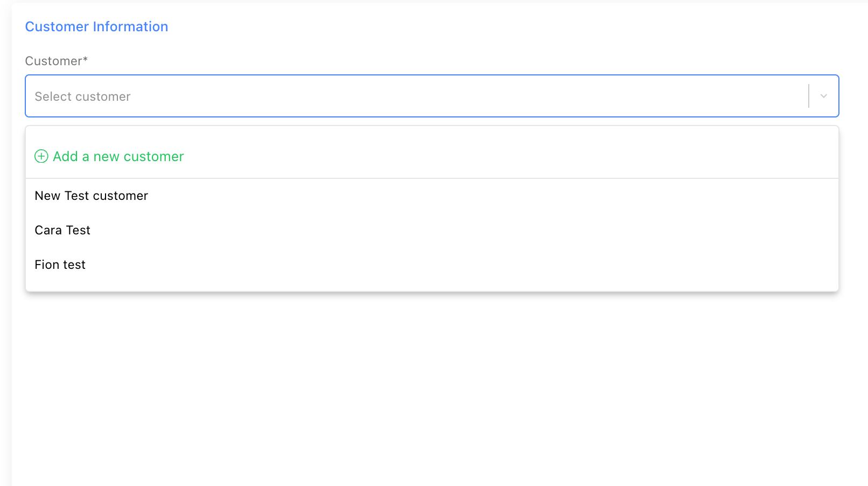Click the empty middle of the customer combo box
The image size is (868, 486).
pos(431,96)
